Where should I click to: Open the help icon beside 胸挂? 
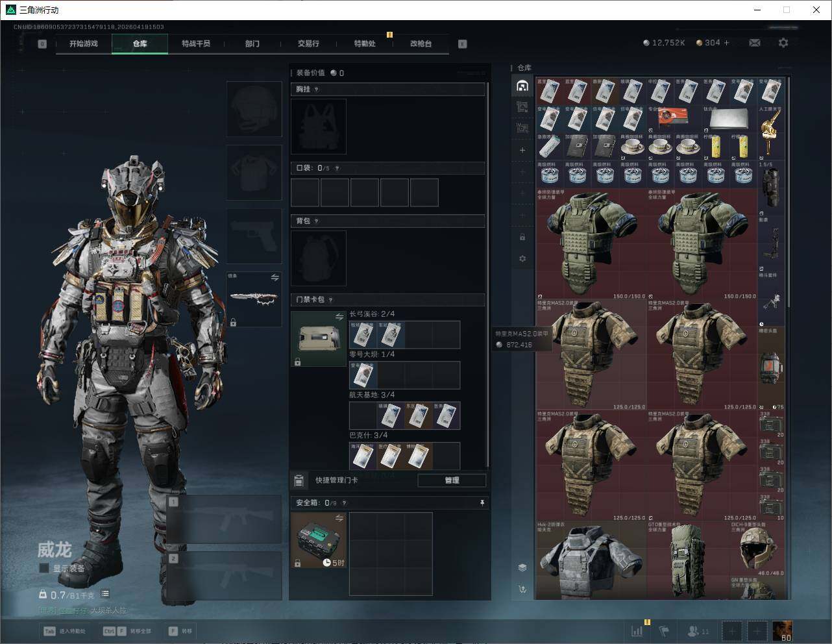[317, 90]
